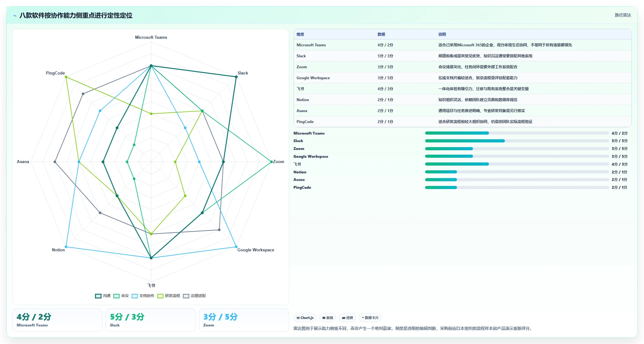Click the Slack description about 频道和集成

(x=485, y=56)
